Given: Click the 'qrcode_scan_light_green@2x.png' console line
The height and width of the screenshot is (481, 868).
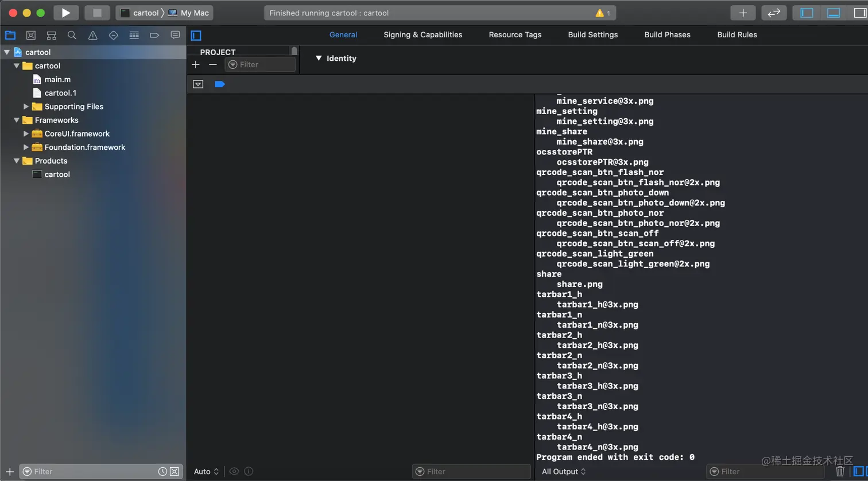Looking at the screenshot, I should point(633,264).
